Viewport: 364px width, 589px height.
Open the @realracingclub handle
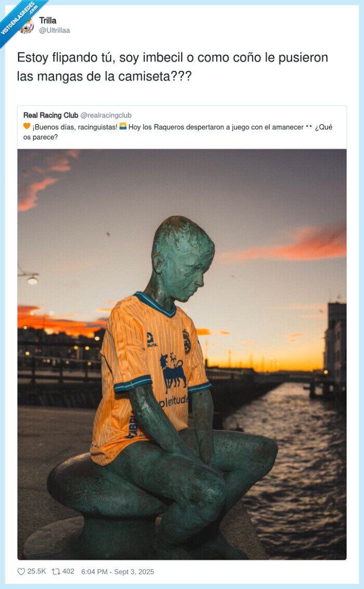(x=106, y=116)
